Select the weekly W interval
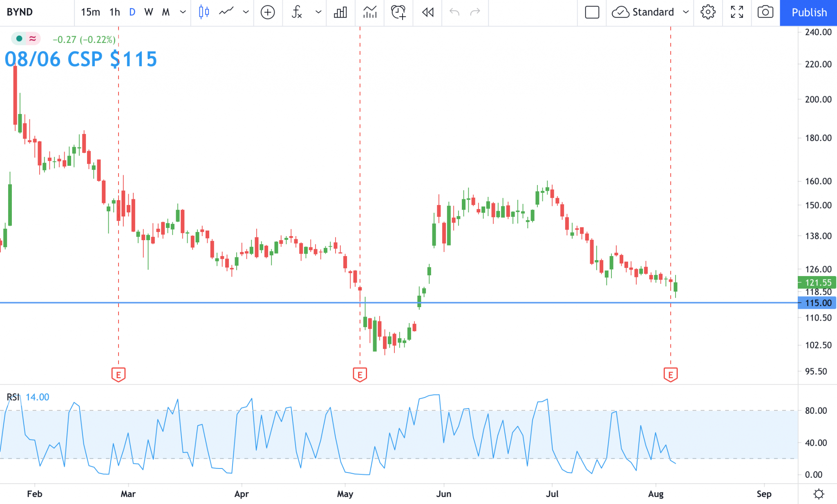 tap(149, 12)
